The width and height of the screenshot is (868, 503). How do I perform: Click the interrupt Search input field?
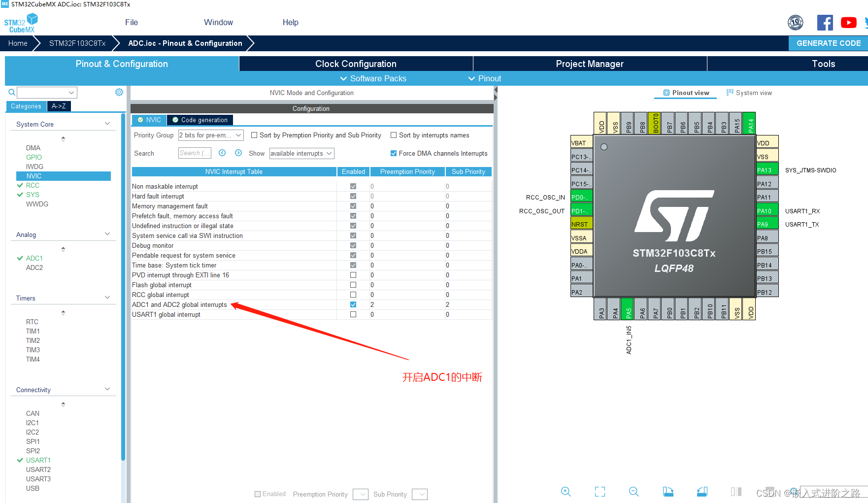click(x=195, y=153)
